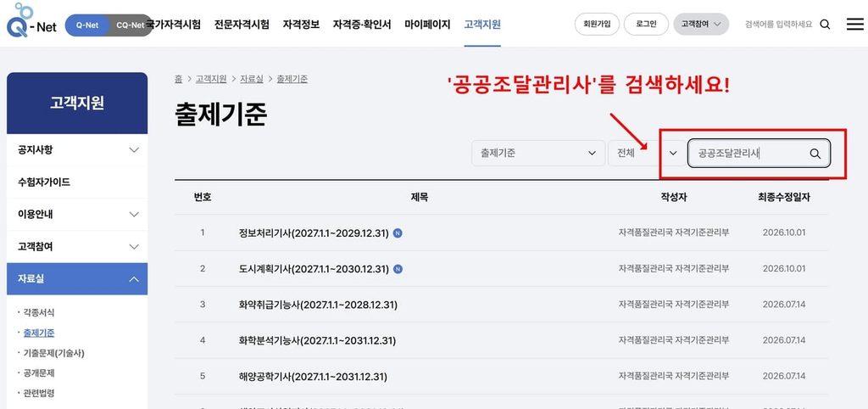Open 출제기준 in the sidebar submenu

point(39,333)
